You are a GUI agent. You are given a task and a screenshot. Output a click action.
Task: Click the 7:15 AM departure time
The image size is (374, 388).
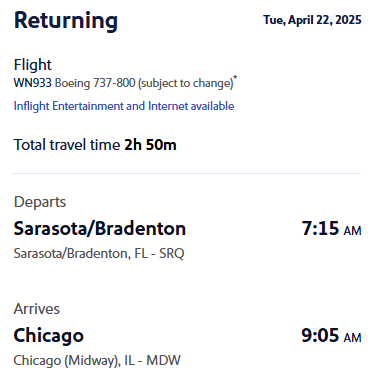click(x=331, y=229)
